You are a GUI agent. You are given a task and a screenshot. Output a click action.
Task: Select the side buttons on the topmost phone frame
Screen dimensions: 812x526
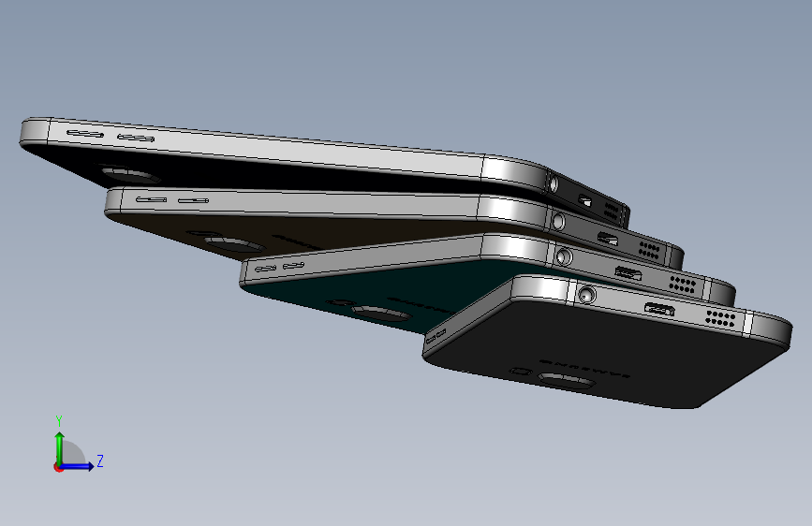coord(111,136)
